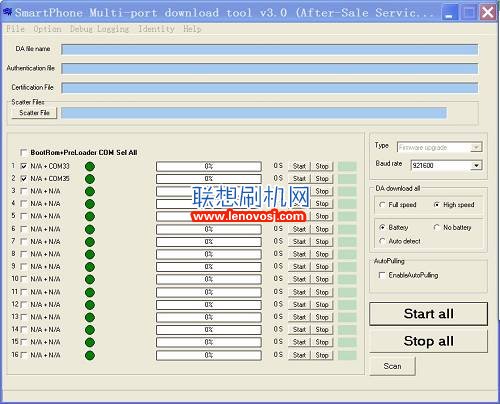Open the Identity menu
The height and width of the screenshot is (404, 500).
tap(156, 29)
